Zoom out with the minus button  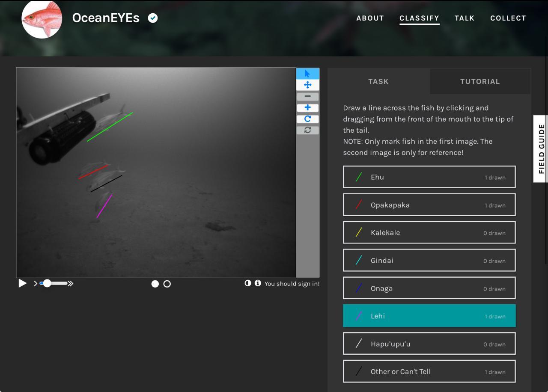(307, 96)
